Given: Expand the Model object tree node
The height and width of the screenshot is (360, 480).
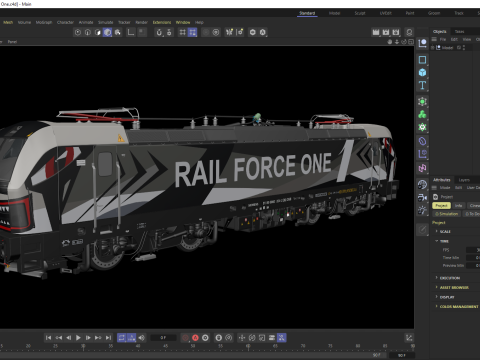Looking at the screenshot, I should [433, 48].
